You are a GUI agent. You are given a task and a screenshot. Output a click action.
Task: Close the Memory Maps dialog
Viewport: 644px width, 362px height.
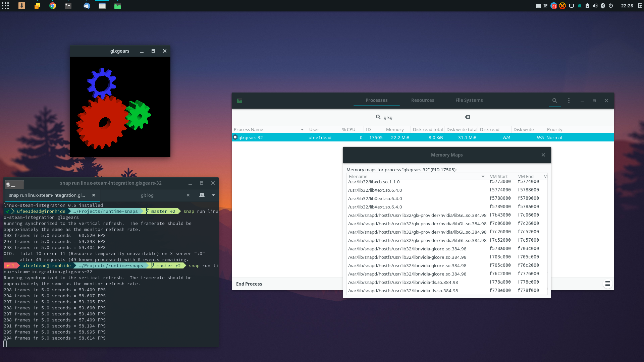point(543,155)
